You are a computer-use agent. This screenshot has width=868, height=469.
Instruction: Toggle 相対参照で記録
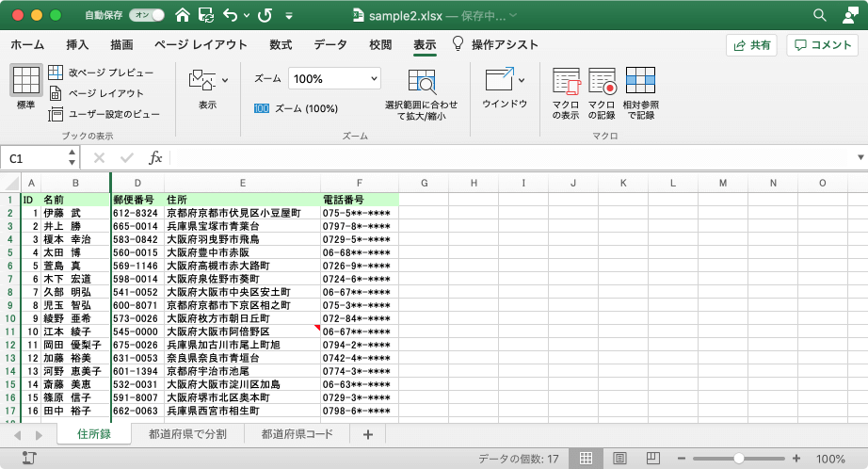(640, 93)
